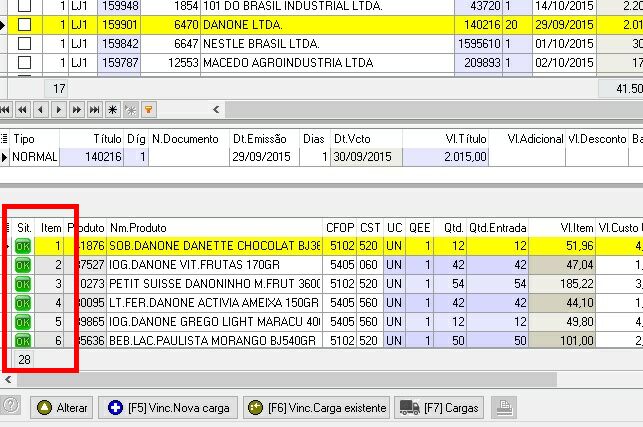Go to next record arrow
The height and width of the screenshot is (427, 643).
coord(59,110)
